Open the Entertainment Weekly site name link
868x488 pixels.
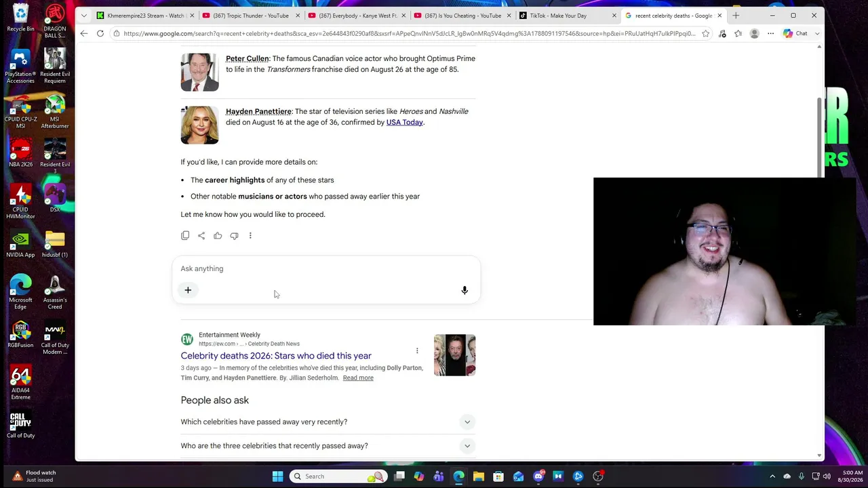click(x=229, y=335)
